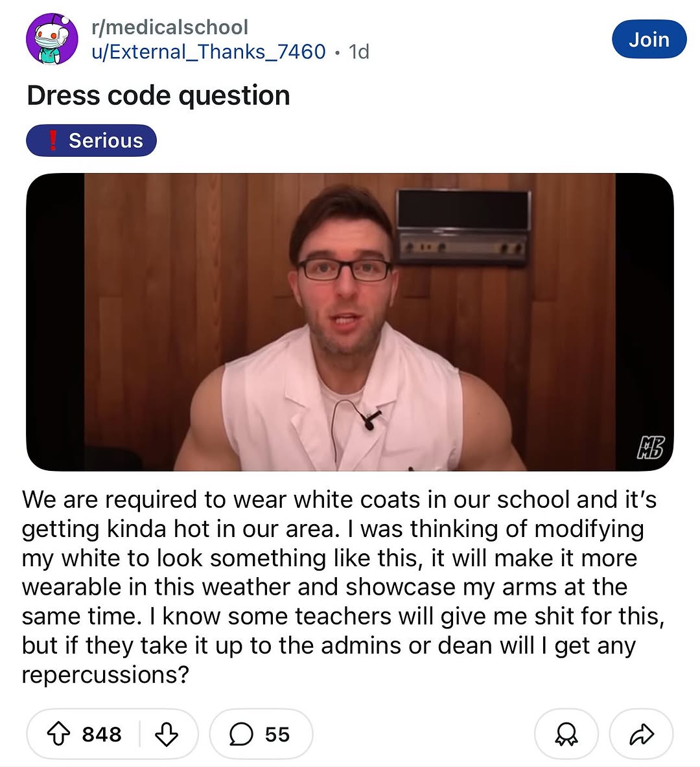Click the post body text paragraph
The width and height of the screenshot is (700, 767).
coord(343,587)
